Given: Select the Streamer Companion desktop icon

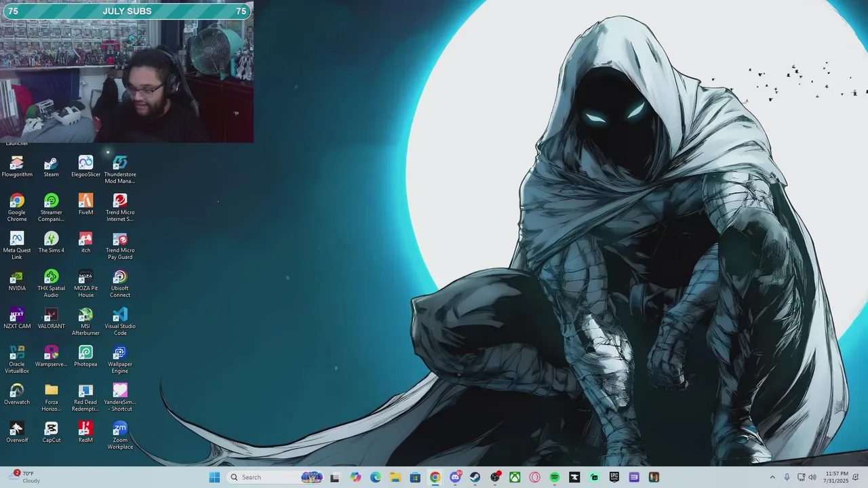Looking at the screenshot, I should click(52, 207).
